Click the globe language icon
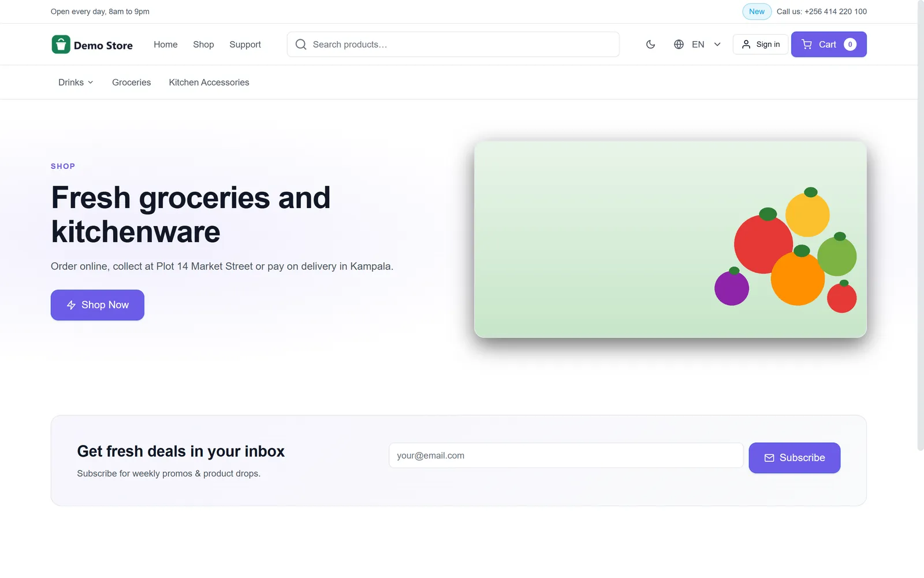 pos(679,45)
